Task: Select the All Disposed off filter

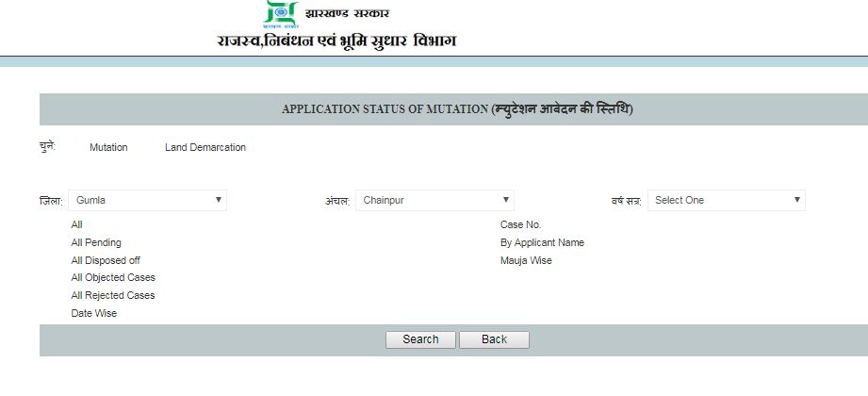Action: tap(106, 260)
